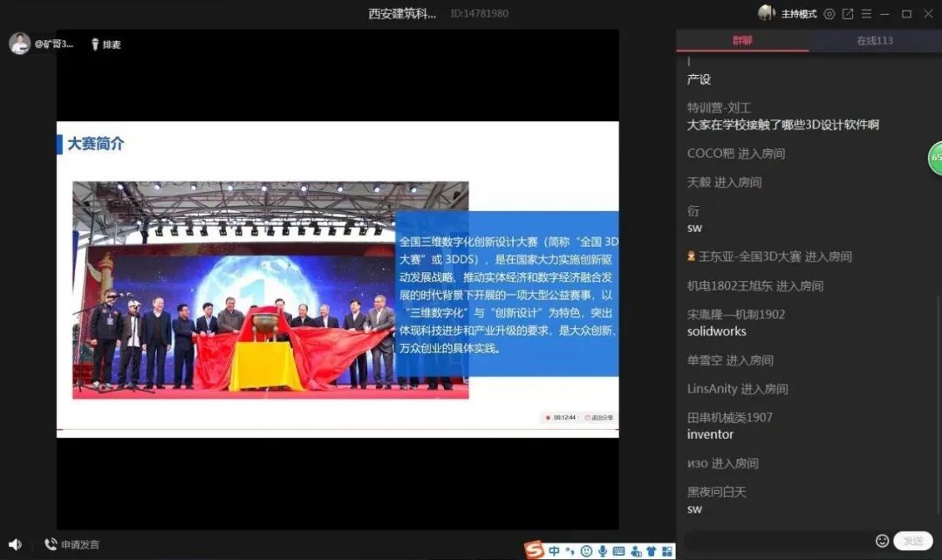Click the 主持模式 host mode label
This screenshot has width=942, height=560.
(x=798, y=14)
